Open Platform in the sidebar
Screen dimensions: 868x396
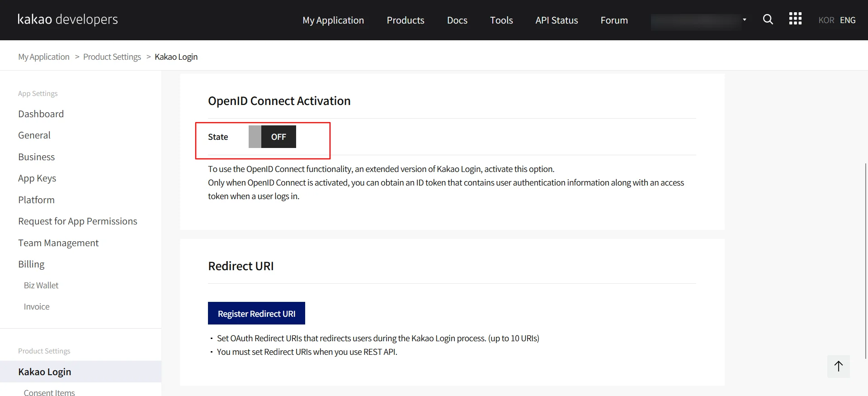click(36, 200)
